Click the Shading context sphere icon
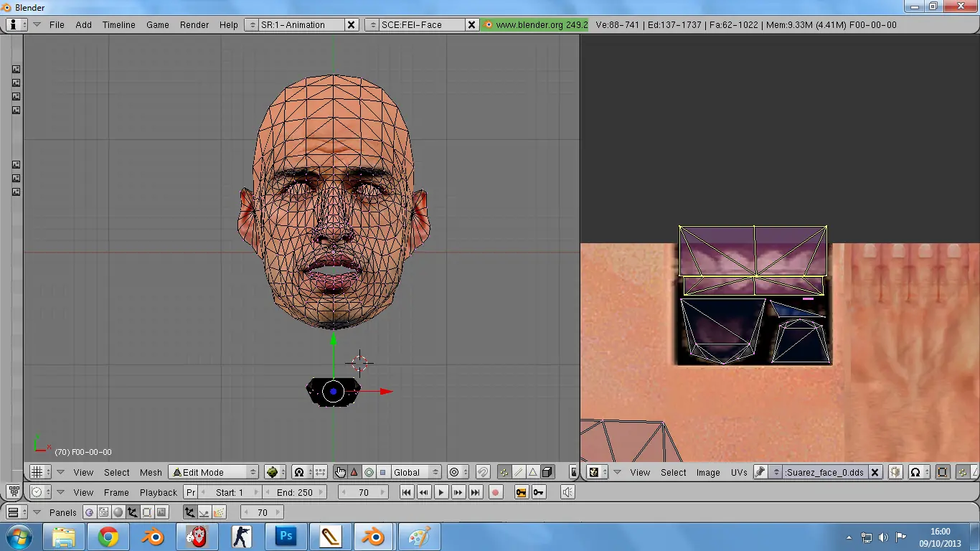 click(x=118, y=512)
